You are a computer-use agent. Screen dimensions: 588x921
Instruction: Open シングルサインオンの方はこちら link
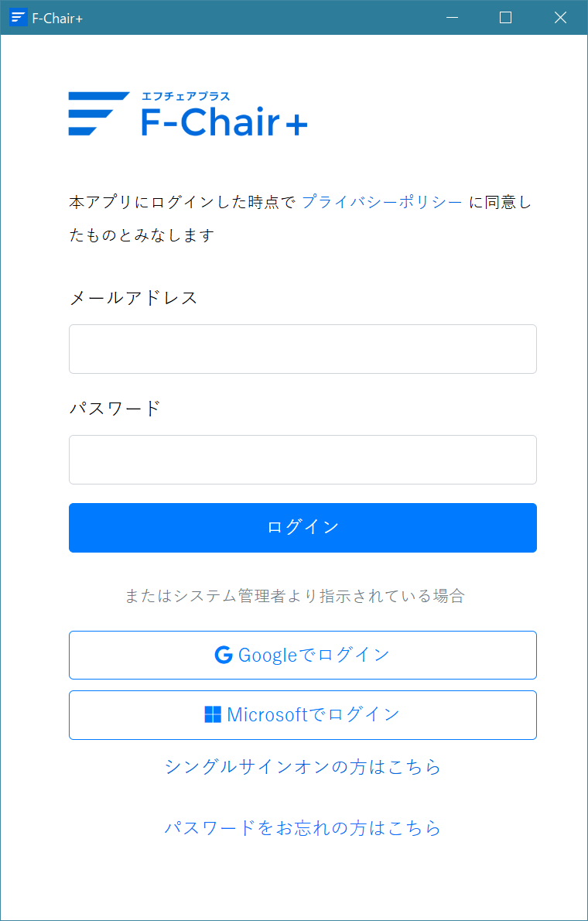coord(303,767)
